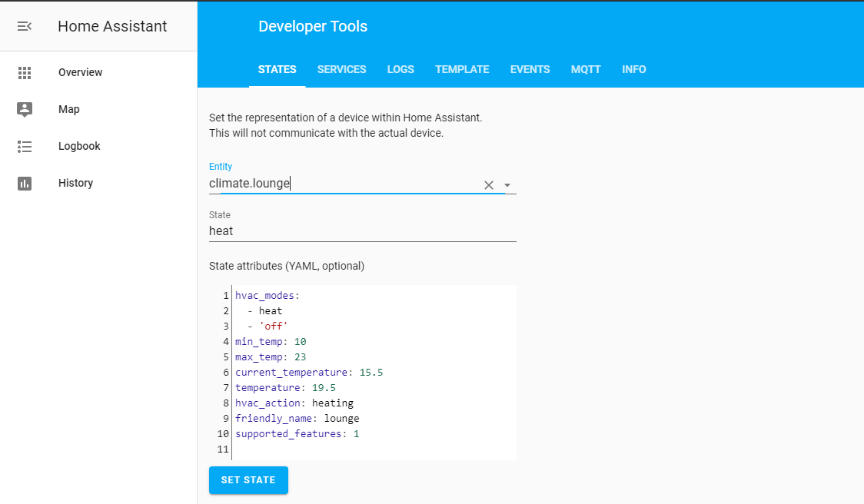
Task: Switch to the EVENTS tab
Action: point(530,69)
